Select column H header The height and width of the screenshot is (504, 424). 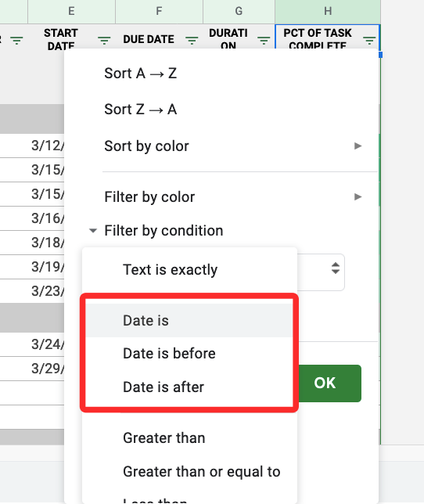pyautogui.click(x=328, y=12)
